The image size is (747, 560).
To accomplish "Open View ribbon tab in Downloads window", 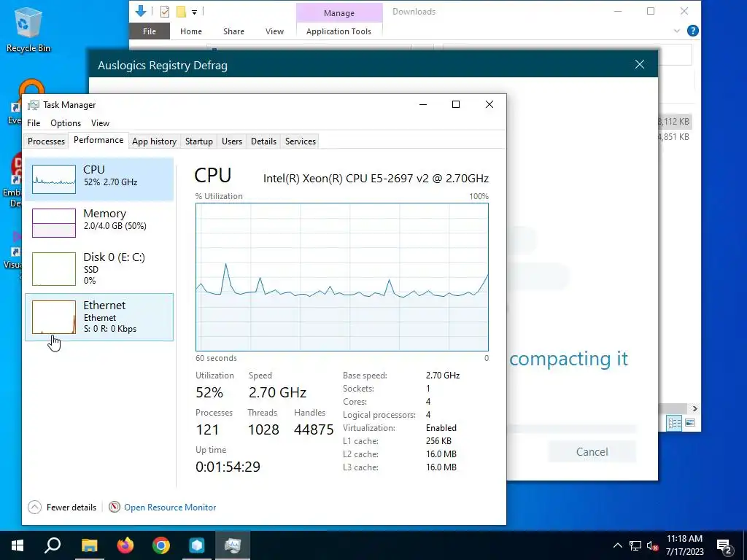I will pos(274,31).
